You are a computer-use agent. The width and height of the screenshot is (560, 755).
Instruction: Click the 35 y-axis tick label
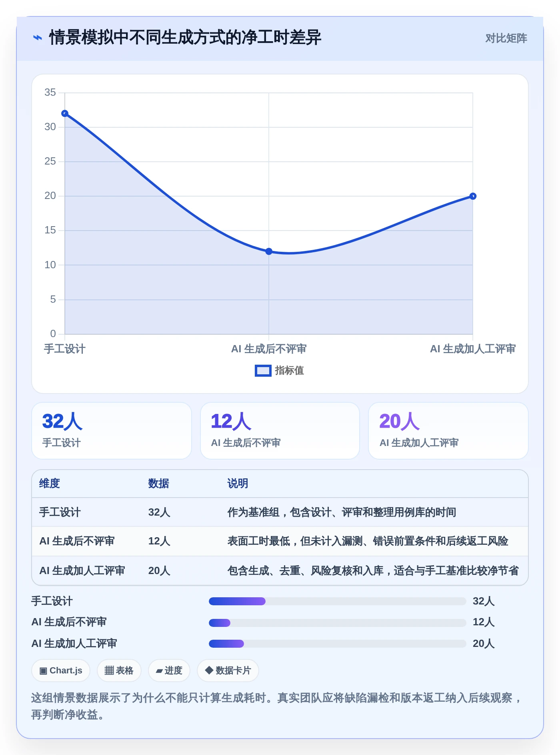coord(50,92)
